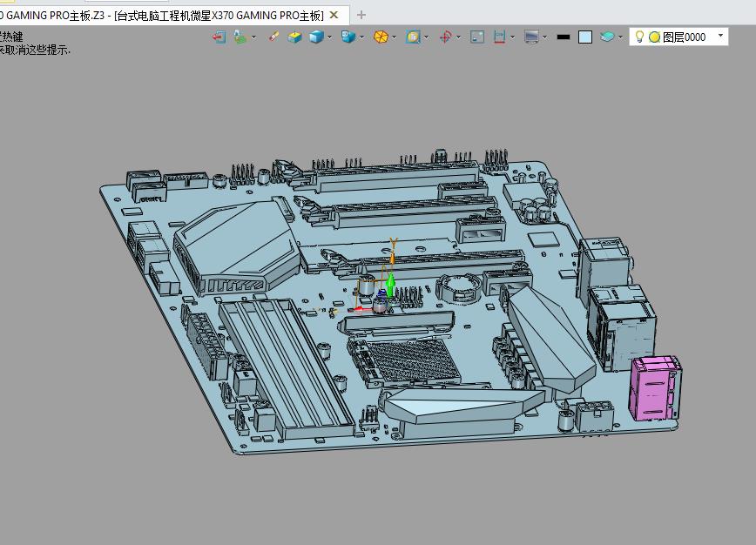Image resolution: width=756 pixels, height=545 pixels.
Task: Click the teal layer stack icon
Action: (x=607, y=37)
